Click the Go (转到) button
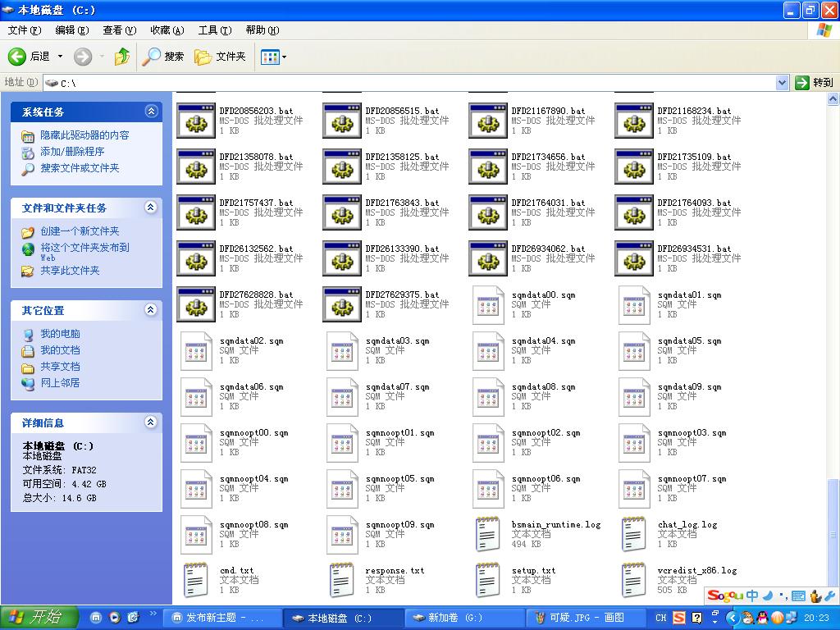Image resolution: width=840 pixels, height=630 pixels. click(815, 83)
